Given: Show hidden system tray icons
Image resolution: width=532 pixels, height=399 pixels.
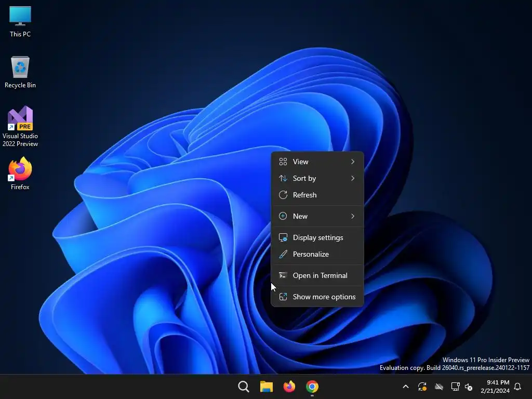Looking at the screenshot, I should click(x=405, y=387).
